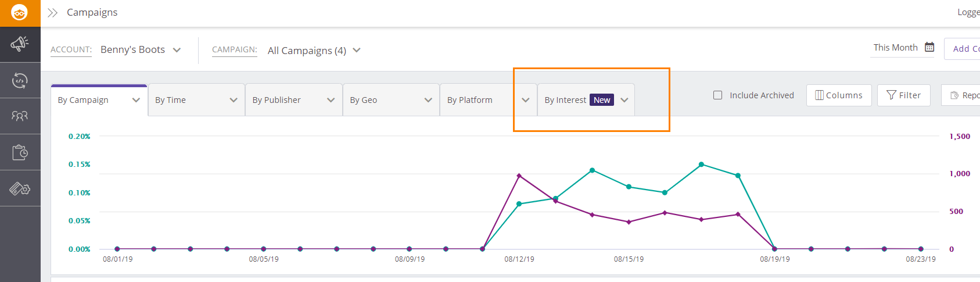This screenshot has height=282, width=980.
Task: Switch to the By Publisher tab
Action: pos(293,100)
